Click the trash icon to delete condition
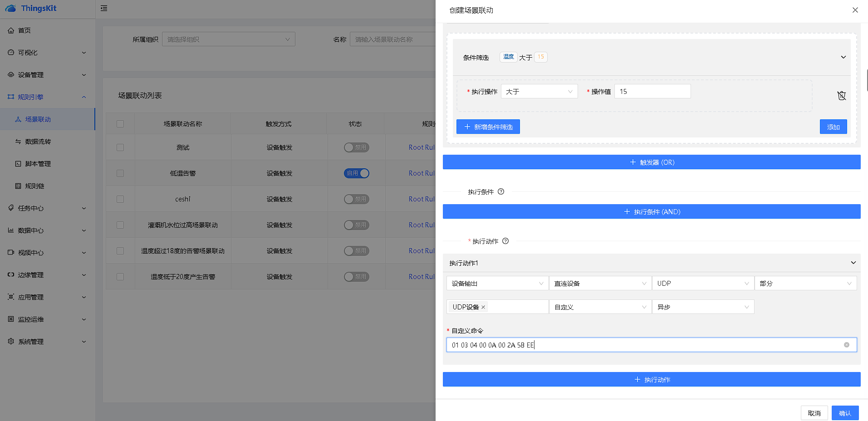Viewport: 868px width, 421px height. (x=841, y=96)
